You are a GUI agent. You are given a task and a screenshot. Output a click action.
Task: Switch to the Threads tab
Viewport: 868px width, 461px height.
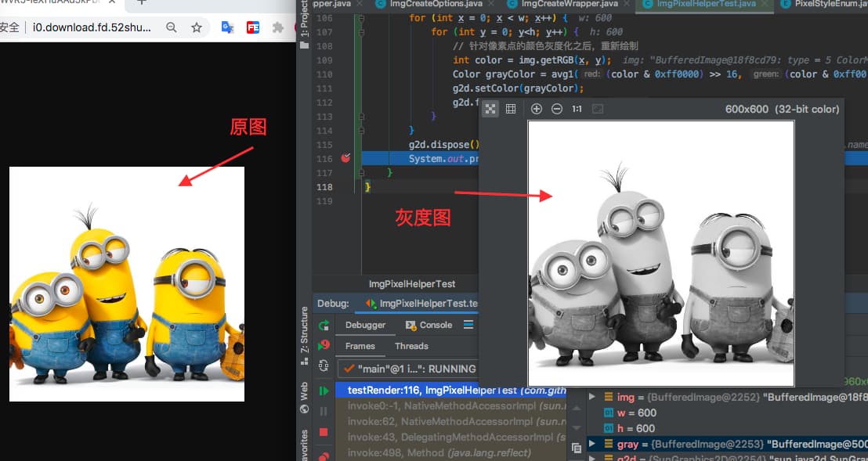(411, 346)
